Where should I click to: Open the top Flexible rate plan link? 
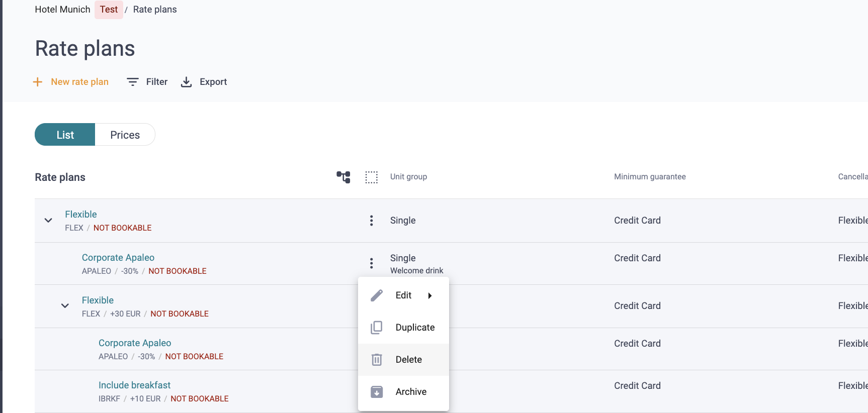coord(81,215)
